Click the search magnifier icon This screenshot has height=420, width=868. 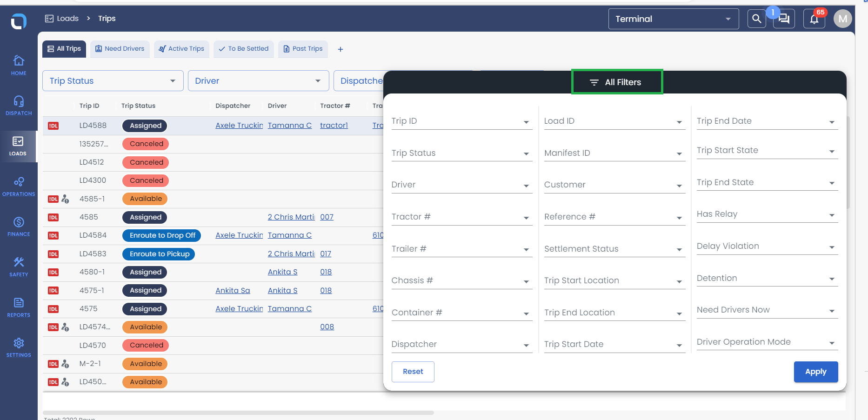pos(756,19)
